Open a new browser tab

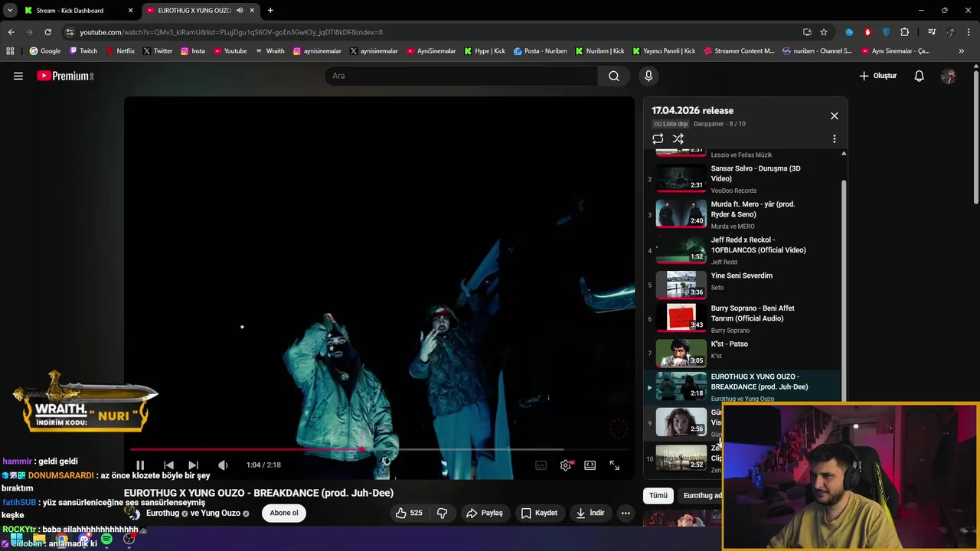[270, 11]
